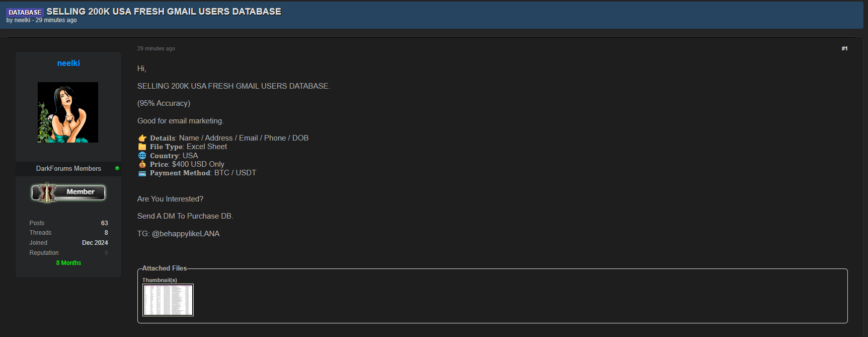The height and width of the screenshot is (337, 868).
Task: Click the green 8 Months label
Action: [x=68, y=263]
